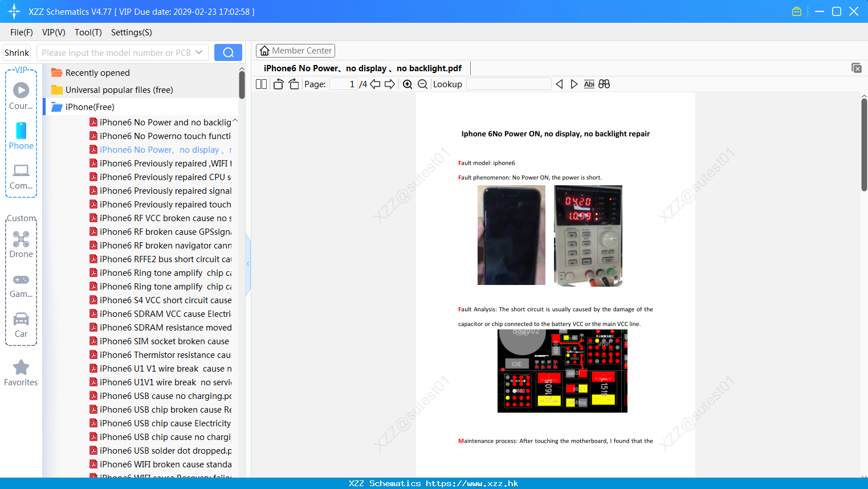Open iPhone6 Previously repaired CPU file
Screen dimensions: 868x489
[160, 177]
